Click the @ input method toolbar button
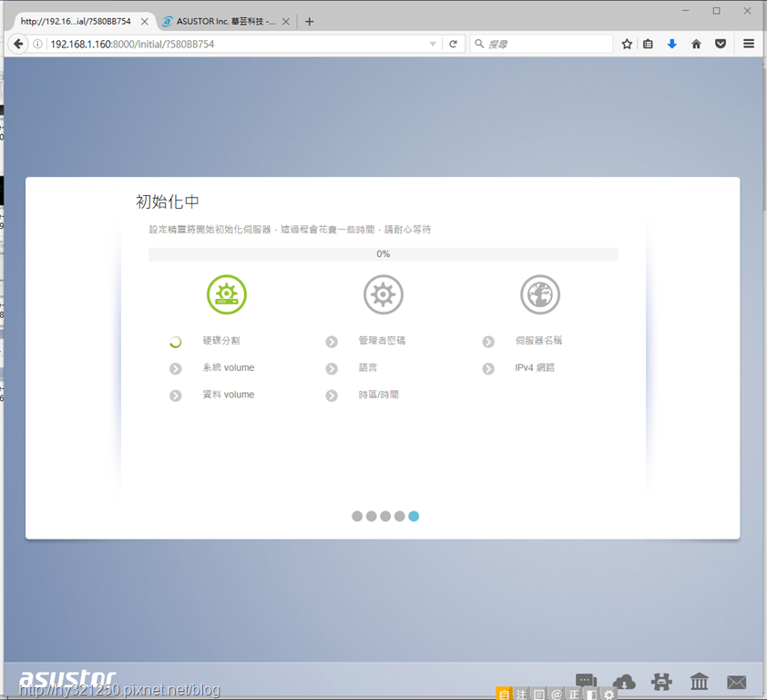The width and height of the screenshot is (767, 700). click(557, 694)
